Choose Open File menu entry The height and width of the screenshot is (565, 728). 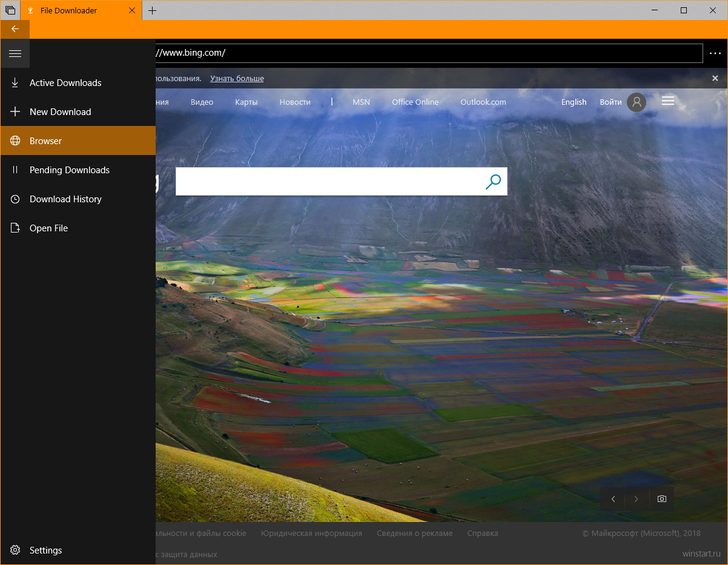(x=78, y=228)
